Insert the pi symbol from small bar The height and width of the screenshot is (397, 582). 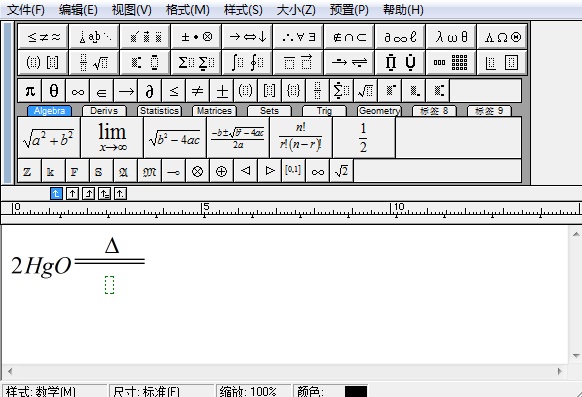(x=30, y=91)
